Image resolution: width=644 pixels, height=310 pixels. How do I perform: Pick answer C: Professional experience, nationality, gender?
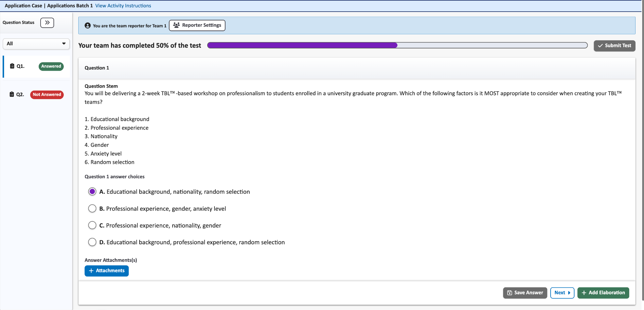[92, 225]
